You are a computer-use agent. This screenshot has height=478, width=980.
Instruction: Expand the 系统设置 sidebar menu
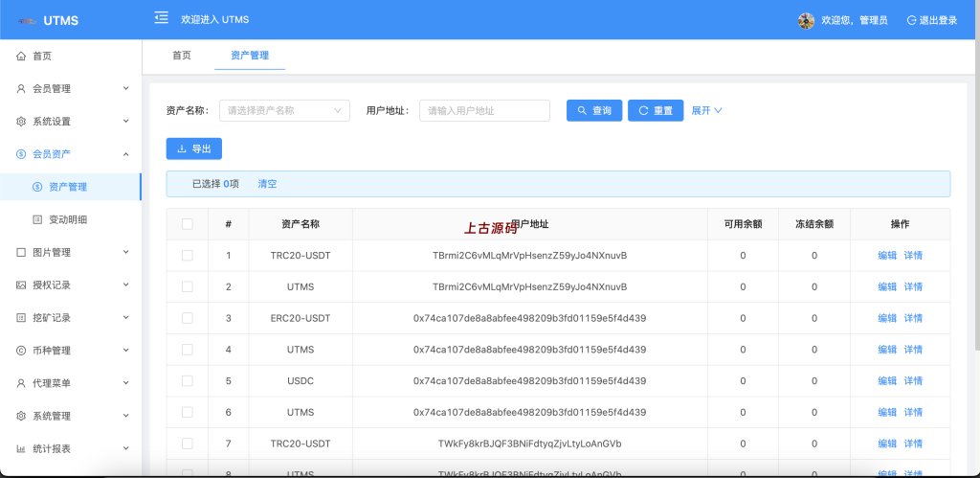(125, 121)
